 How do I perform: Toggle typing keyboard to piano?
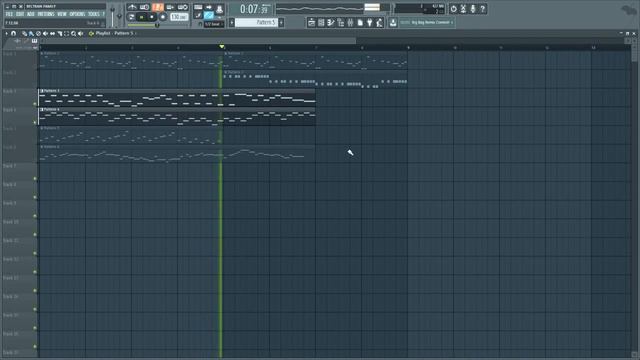click(198, 7)
